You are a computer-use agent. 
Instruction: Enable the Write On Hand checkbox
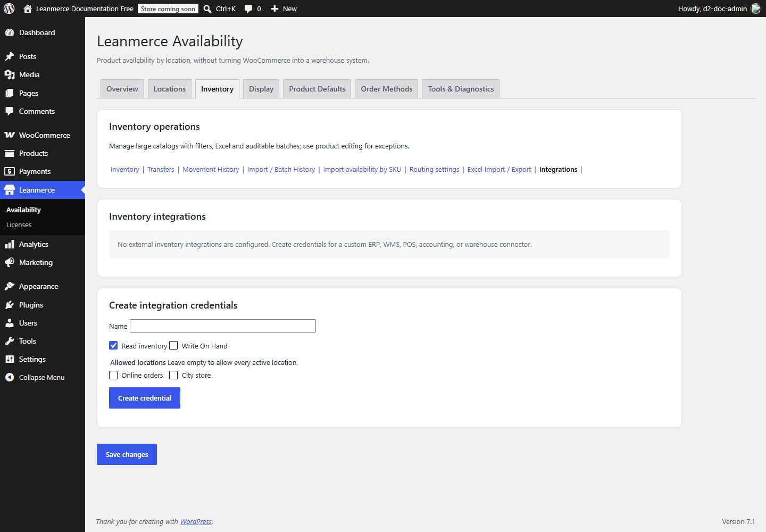click(173, 345)
